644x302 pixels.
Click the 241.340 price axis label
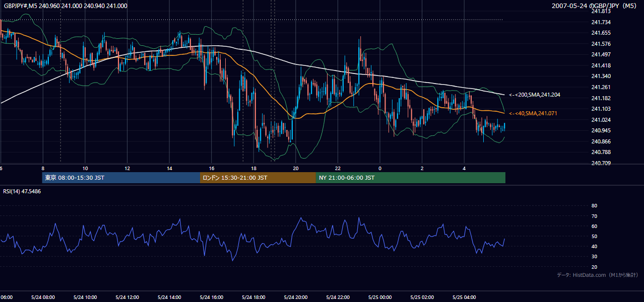pos(601,76)
